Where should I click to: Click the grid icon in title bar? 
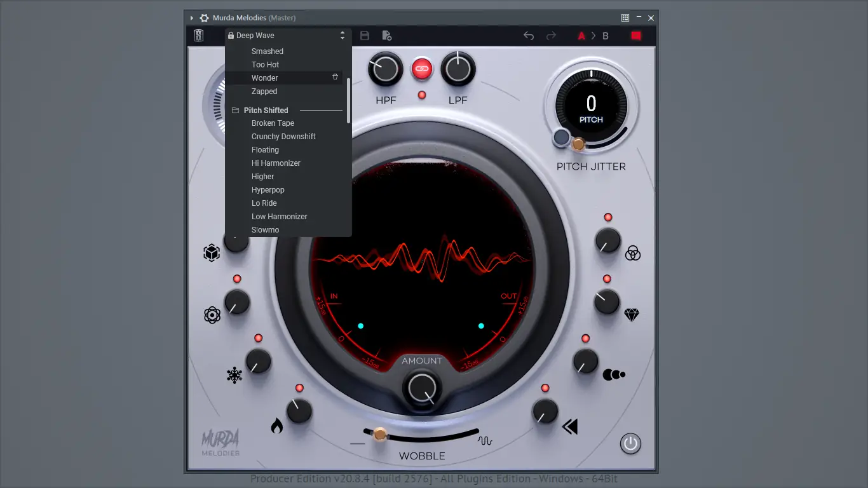625,18
